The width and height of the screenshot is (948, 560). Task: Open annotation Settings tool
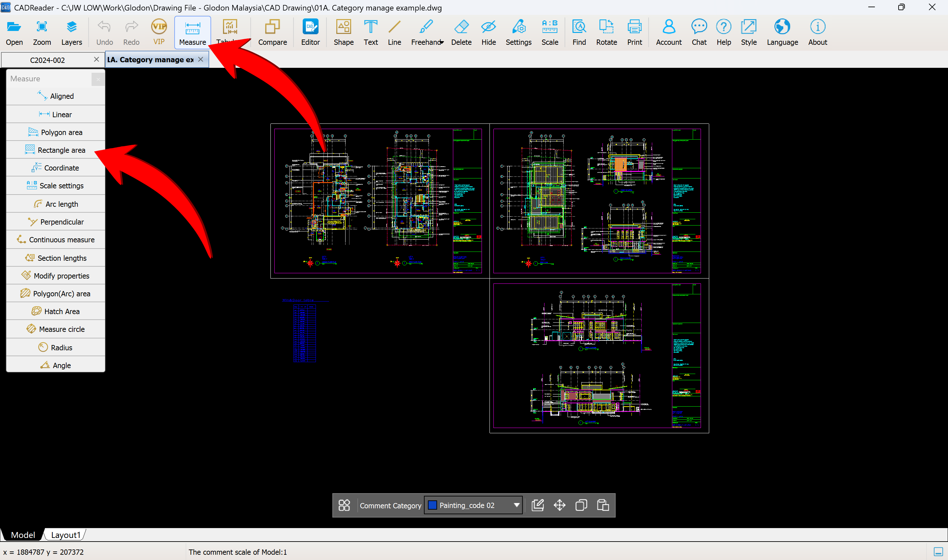518,33
